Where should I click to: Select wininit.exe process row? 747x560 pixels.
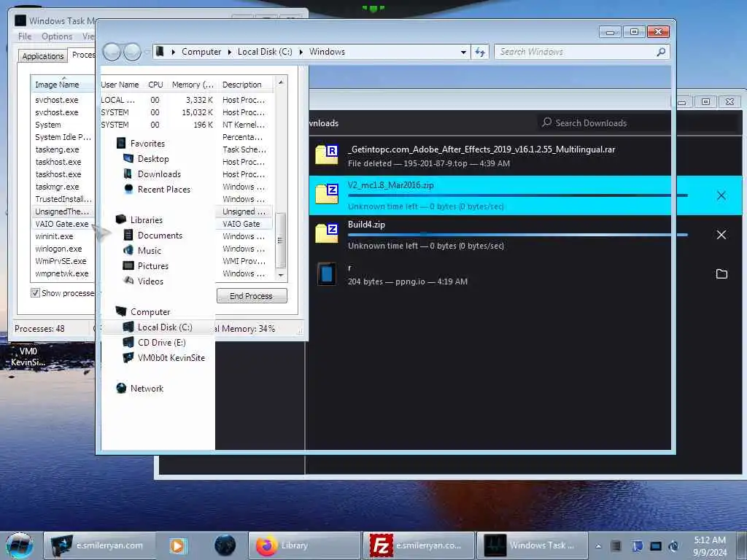pos(54,236)
